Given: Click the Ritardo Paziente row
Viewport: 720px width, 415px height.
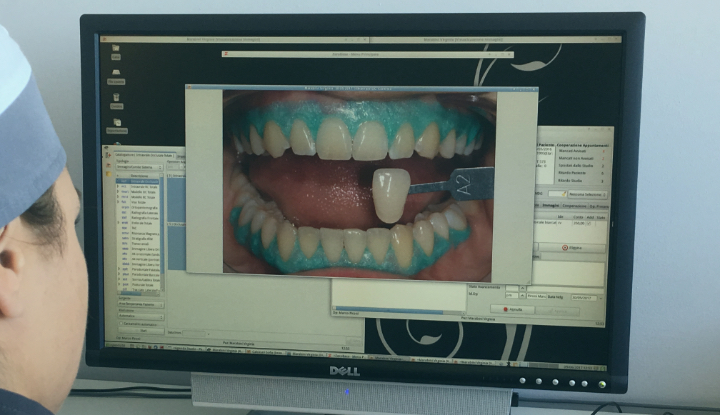Looking at the screenshot, I should tap(582, 173).
